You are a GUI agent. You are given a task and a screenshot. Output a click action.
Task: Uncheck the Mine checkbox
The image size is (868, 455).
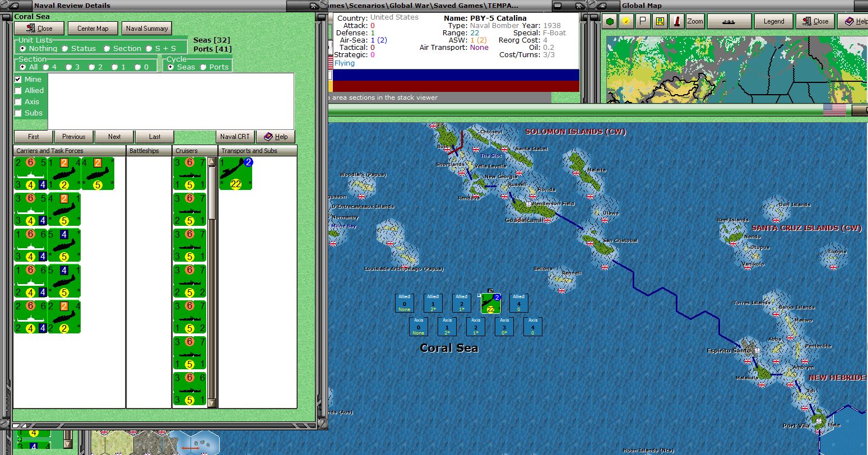click(x=18, y=80)
